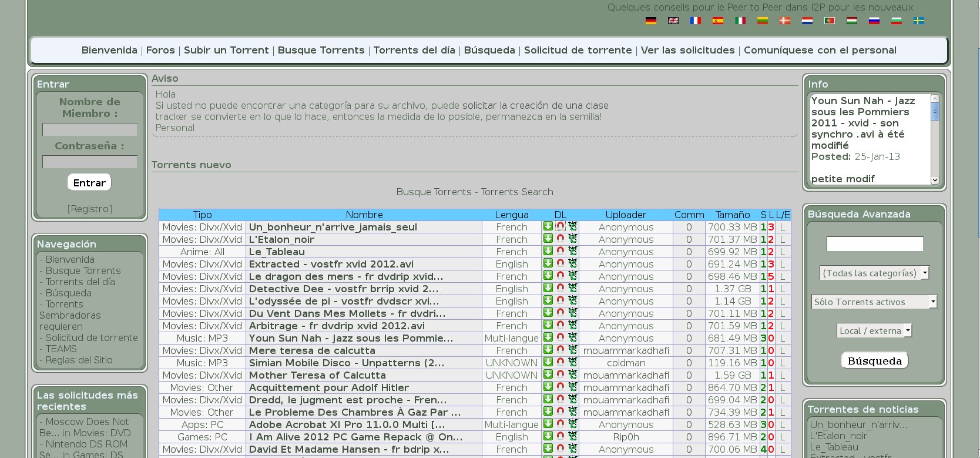Viewport: 980px width, 458px height.
Task: Click the green dragon icon for Extracted row
Action: [573, 263]
